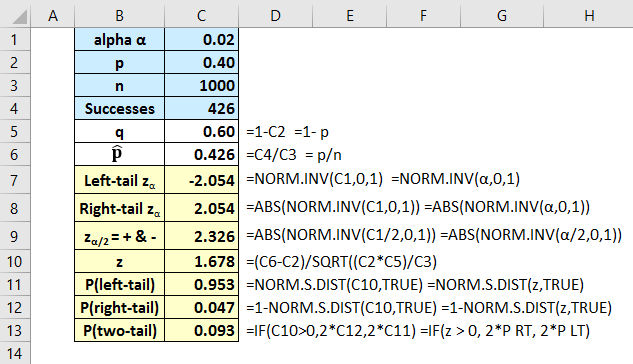Select column E header
Viewport: 633px width, 364px height.
[350, 15]
